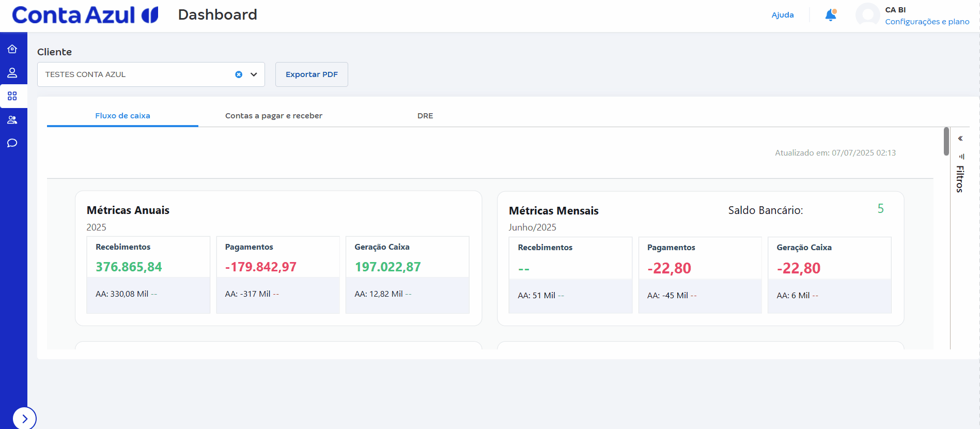
Task: Switch to Contas a pagar e receber tab
Action: click(x=274, y=116)
